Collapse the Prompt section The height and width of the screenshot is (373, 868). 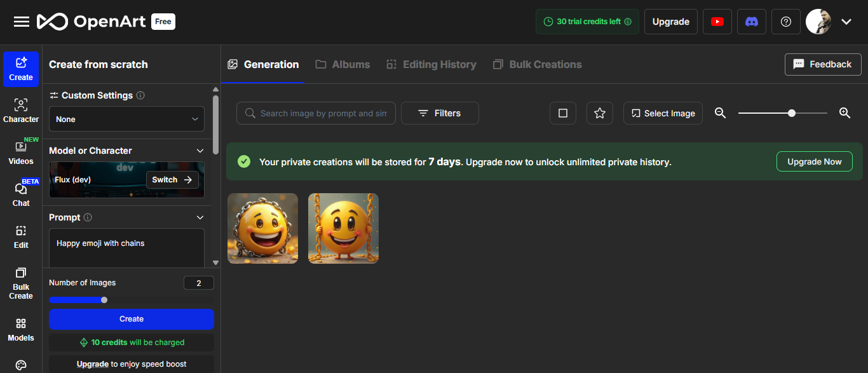(200, 217)
